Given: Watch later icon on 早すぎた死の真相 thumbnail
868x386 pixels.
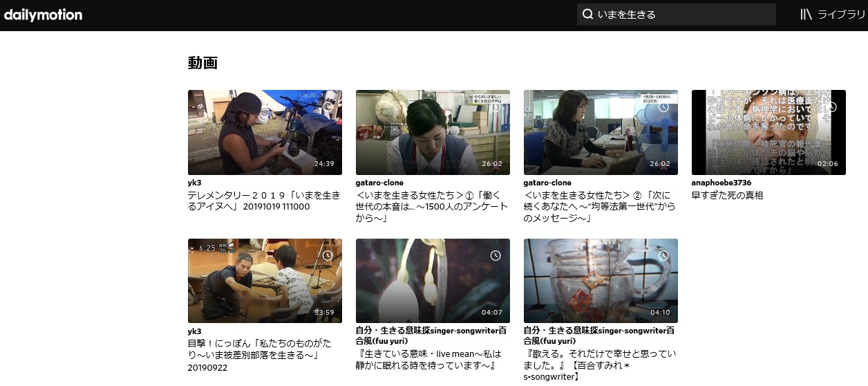Looking at the screenshot, I should click(831, 107).
